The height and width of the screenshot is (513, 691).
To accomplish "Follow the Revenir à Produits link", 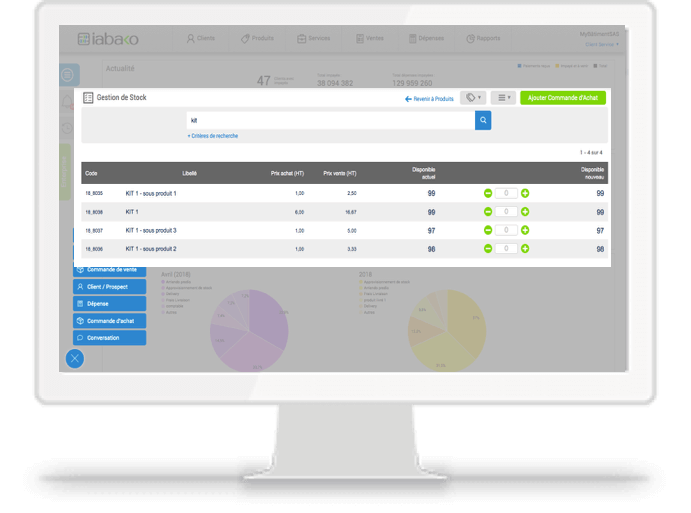I will (429, 99).
